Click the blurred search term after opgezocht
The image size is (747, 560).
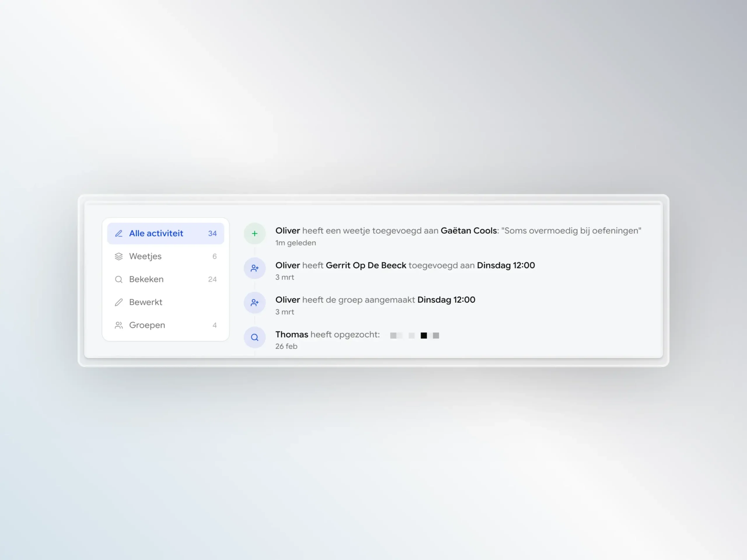pyautogui.click(x=414, y=335)
